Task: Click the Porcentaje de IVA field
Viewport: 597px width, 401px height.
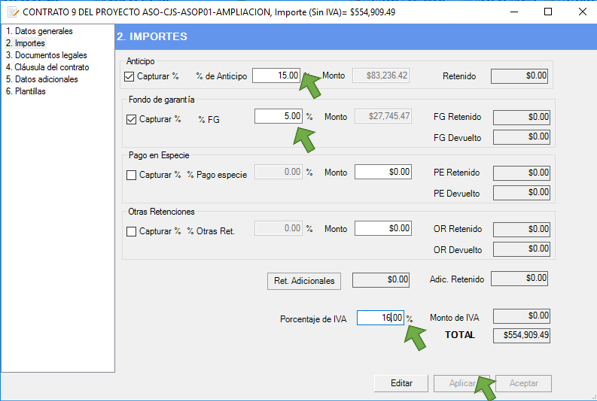Action: 380,318
